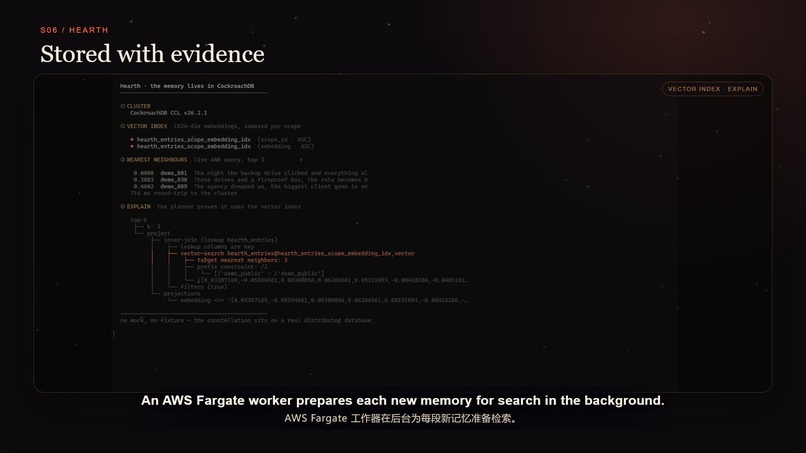This screenshot has width=806, height=453.
Task: Click the 'filters (true)' plan row
Action: pyautogui.click(x=204, y=287)
